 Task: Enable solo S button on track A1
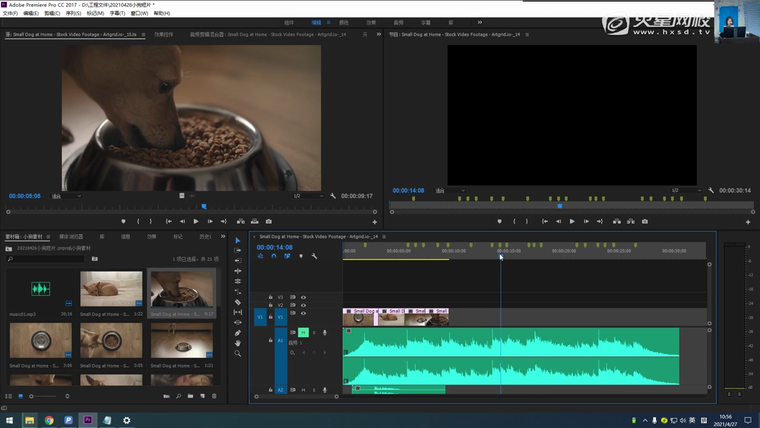tap(313, 332)
